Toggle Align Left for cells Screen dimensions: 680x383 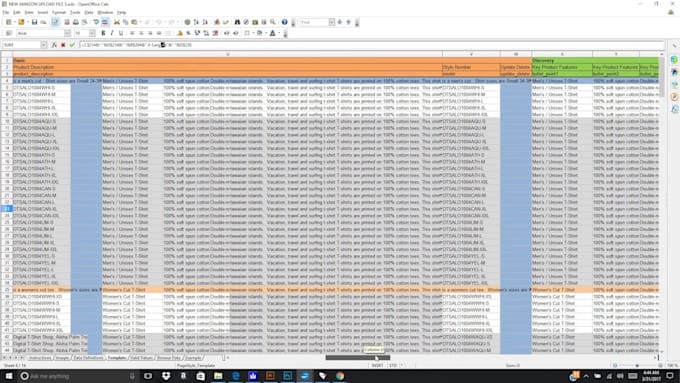[132, 33]
